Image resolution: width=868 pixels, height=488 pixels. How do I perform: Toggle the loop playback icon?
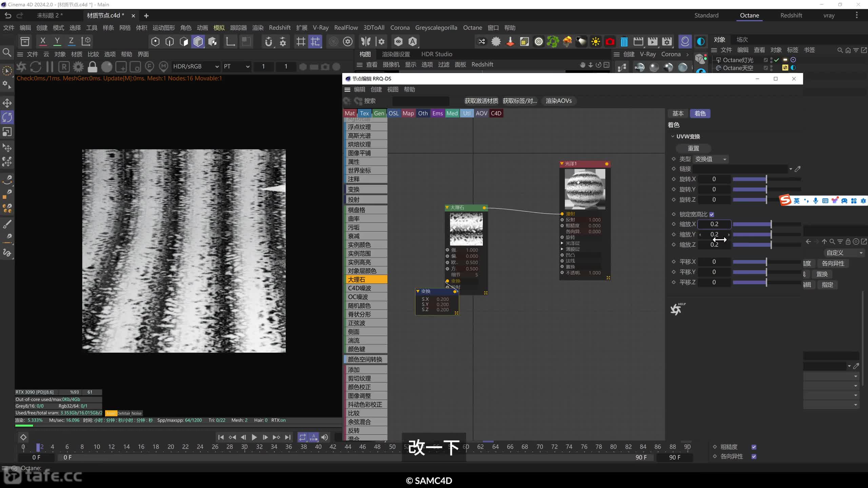(x=302, y=437)
